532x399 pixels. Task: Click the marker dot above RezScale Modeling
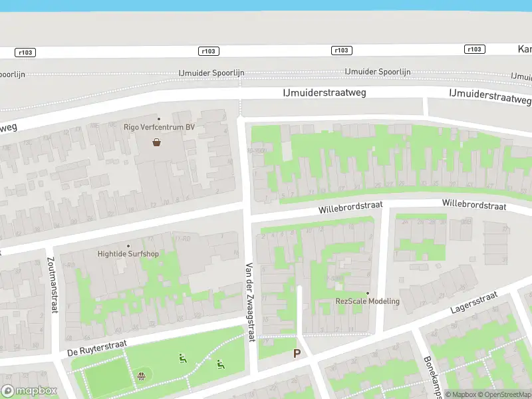(x=367, y=293)
